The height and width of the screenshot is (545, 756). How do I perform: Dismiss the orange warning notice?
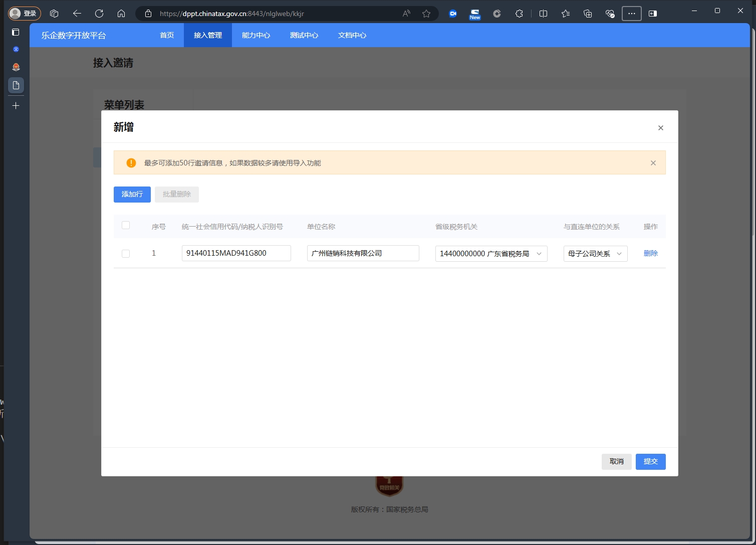(x=653, y=163)
